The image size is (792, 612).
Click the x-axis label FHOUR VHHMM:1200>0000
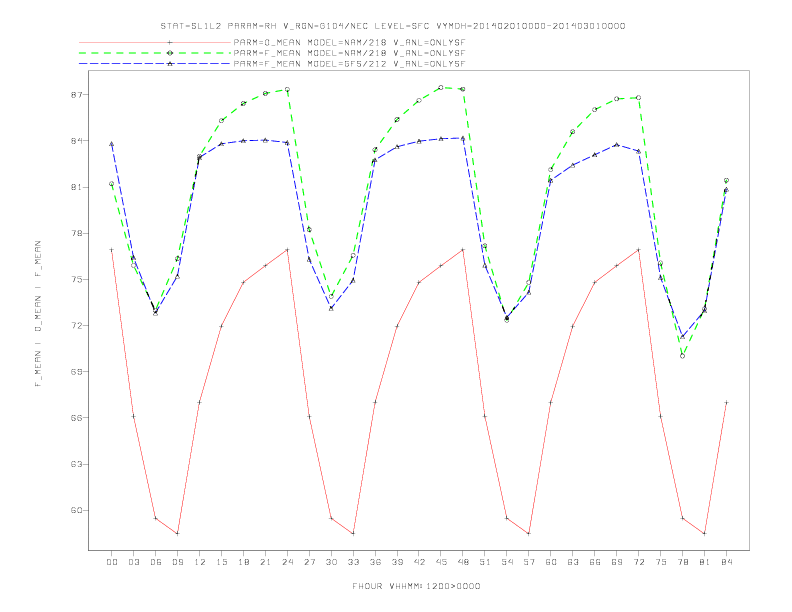416,586
